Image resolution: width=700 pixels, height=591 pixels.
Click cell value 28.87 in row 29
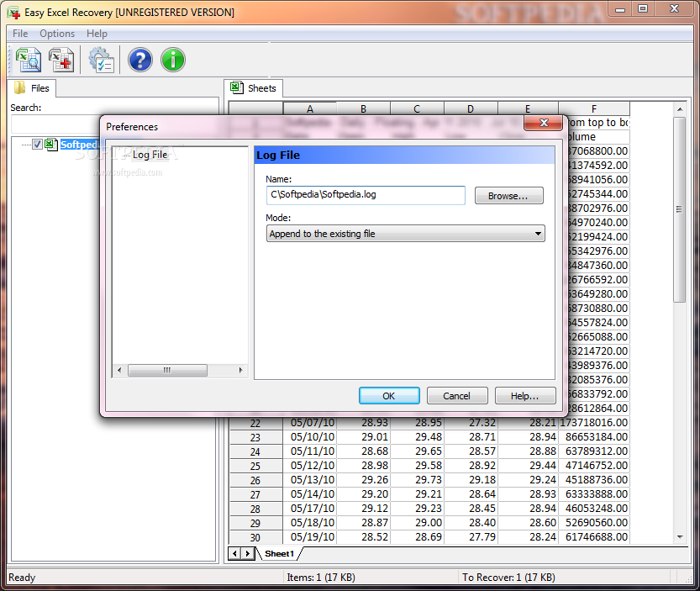(x=363, y=523)
